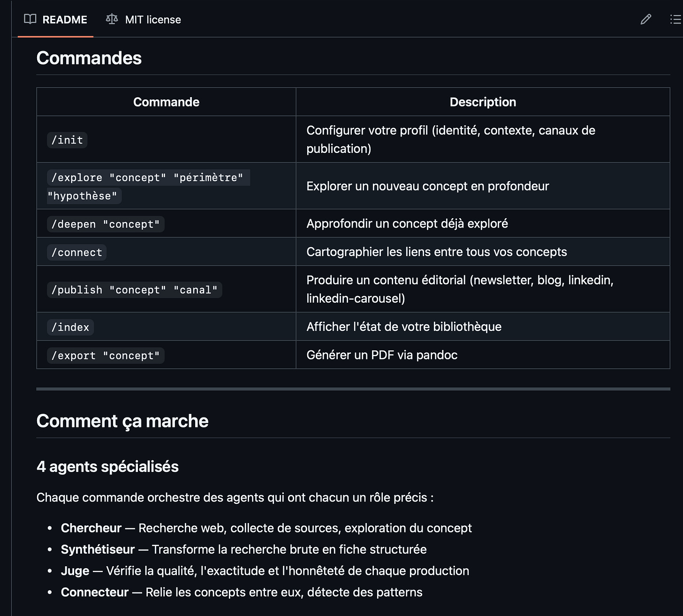
Task: Click the 4 agents spécialisés heading
Action: [x=107, y=467]
